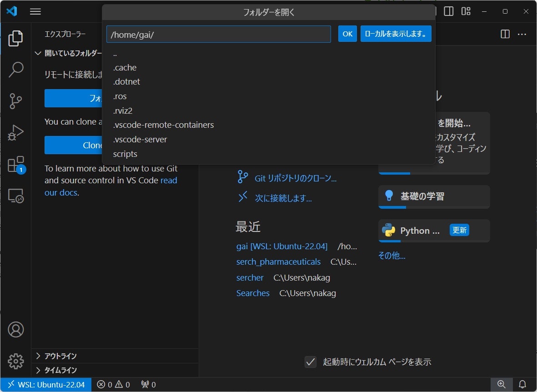Open the Extensions view with badge
The width and height of the screenshot is (537, 392).
pos(16,165)
